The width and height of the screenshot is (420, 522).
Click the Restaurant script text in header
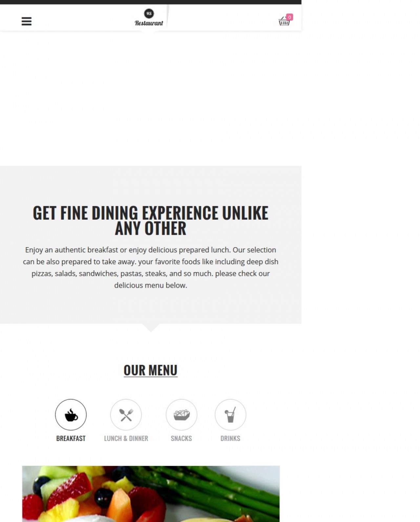pyautogui.click(x=149, y=23)
